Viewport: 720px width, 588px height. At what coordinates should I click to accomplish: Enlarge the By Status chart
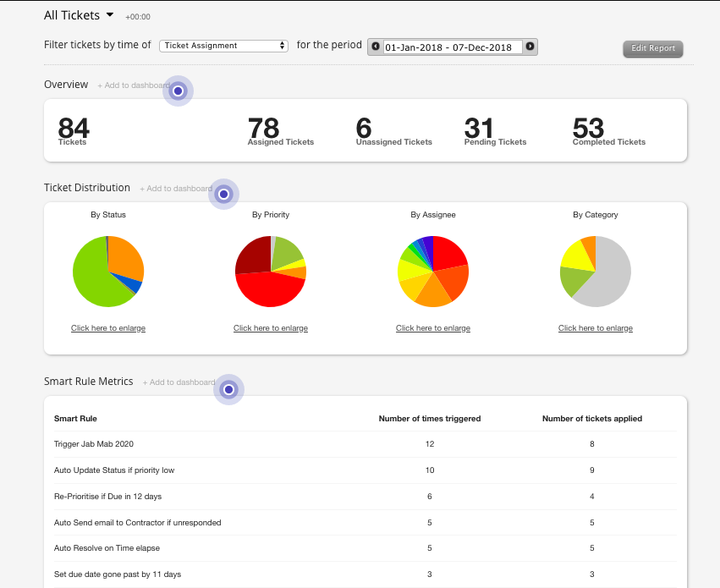tap(107, 327)
